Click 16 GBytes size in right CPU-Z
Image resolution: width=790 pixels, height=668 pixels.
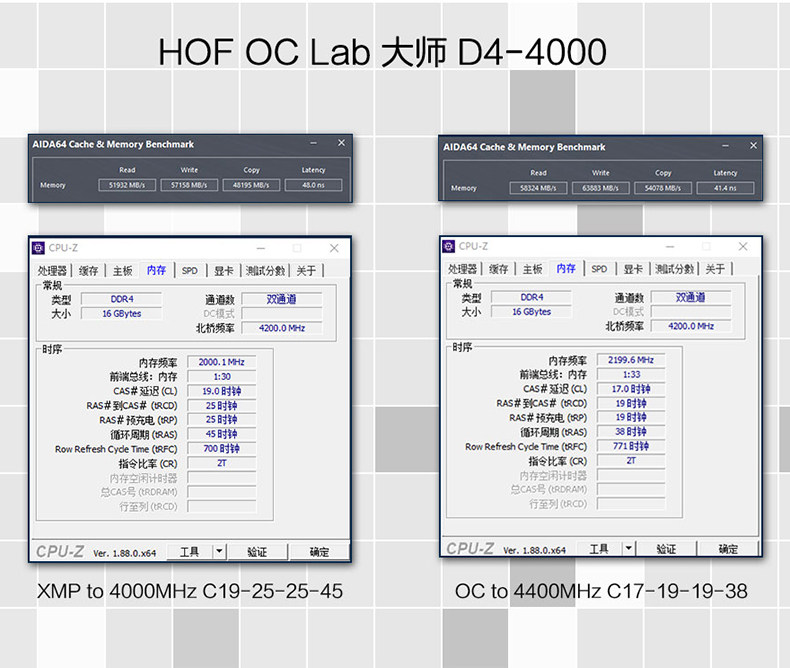point(532,312)
